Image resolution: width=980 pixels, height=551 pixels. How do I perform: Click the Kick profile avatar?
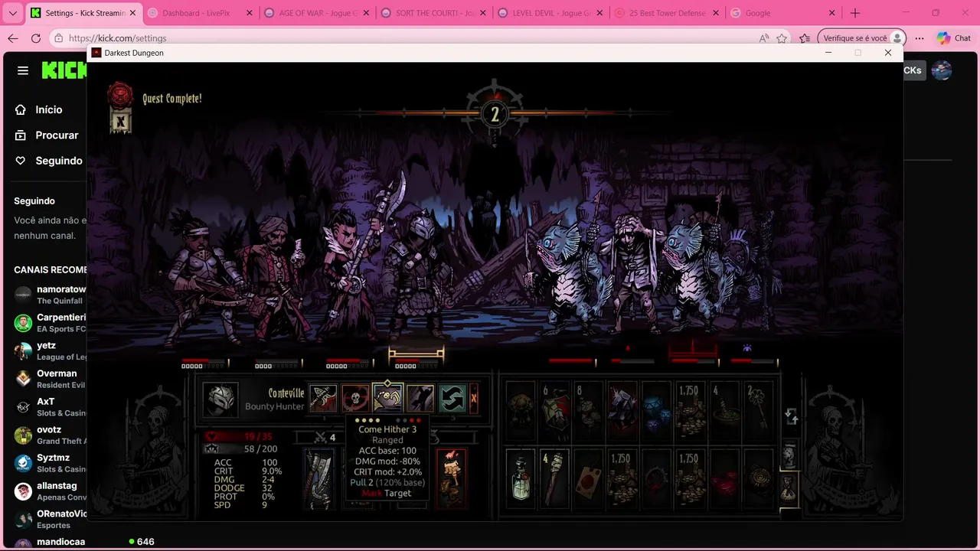point(942,70)
